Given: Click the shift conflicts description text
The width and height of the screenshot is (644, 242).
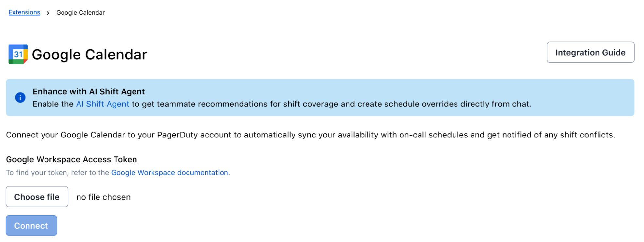Looking at the screenshot, I should [x=310, y=135].
